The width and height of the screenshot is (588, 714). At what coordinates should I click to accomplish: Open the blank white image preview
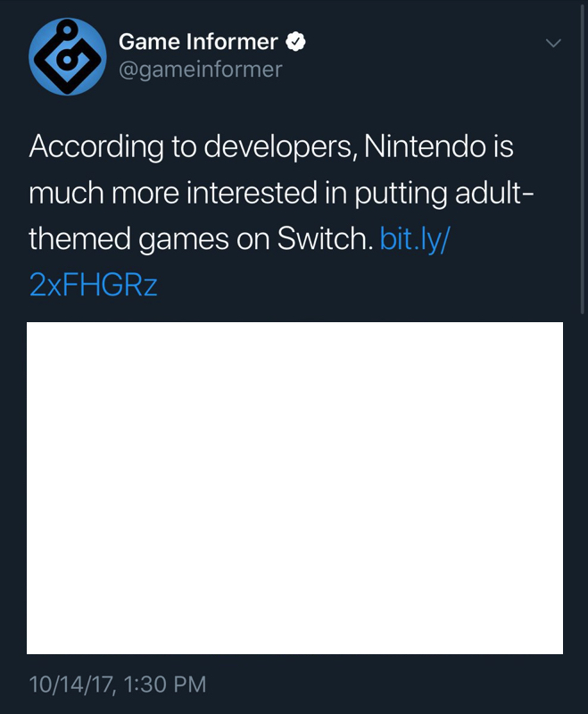294,488
